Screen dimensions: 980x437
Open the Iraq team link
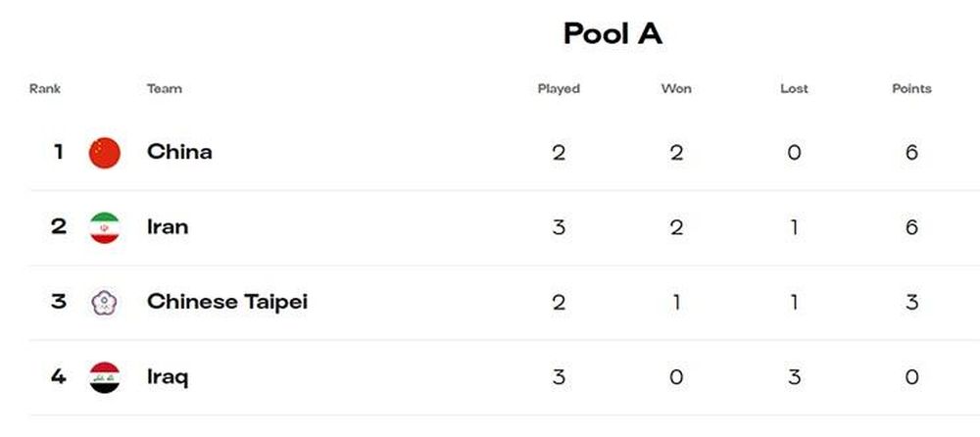coord(168,377)
